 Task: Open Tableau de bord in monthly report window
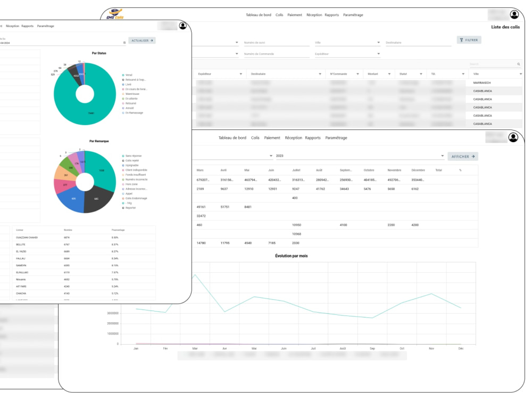pyautogui.click(x=232, y=138)
